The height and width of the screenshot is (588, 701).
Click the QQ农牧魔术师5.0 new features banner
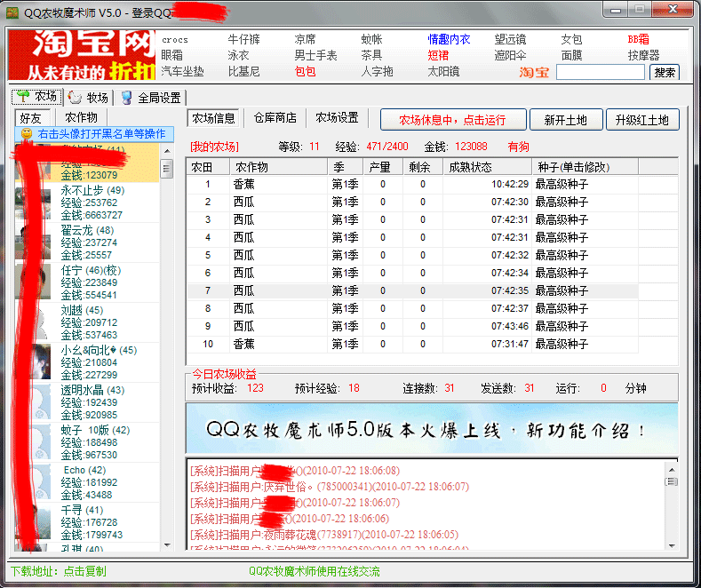[432, 429]
